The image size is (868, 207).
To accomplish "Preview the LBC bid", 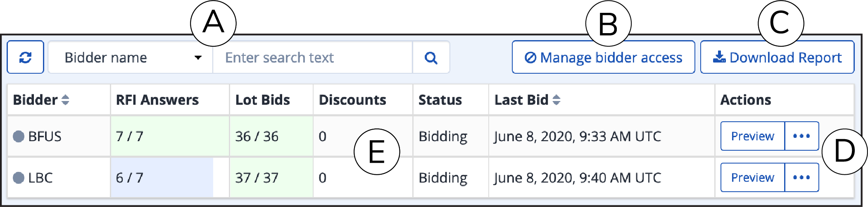I will point(752,177).
